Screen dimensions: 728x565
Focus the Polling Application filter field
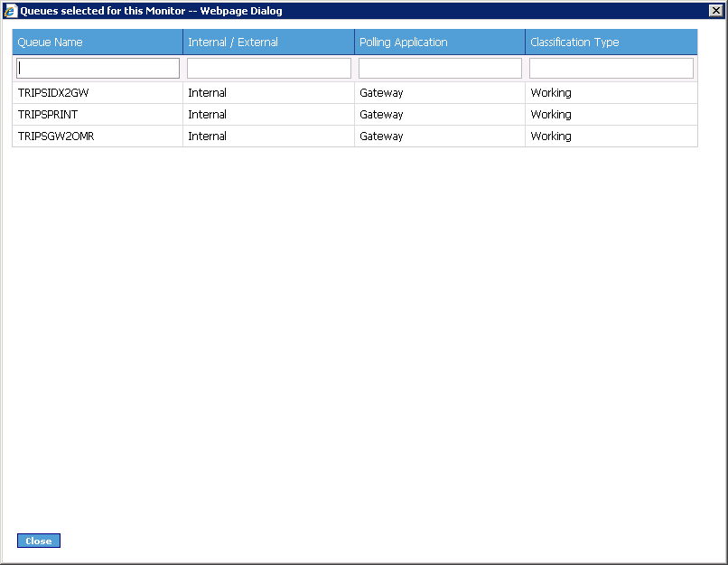click(x=440, y=69)
